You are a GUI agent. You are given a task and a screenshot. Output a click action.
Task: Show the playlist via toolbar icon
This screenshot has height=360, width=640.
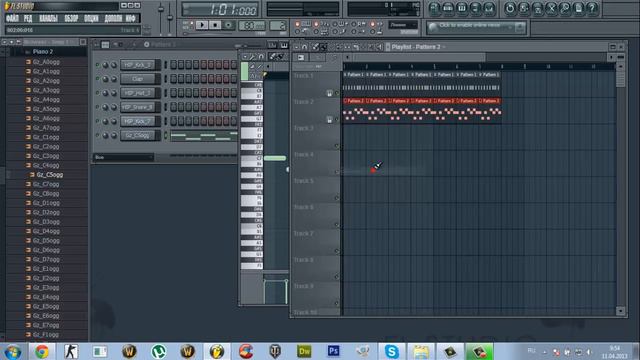coord(434,8)
